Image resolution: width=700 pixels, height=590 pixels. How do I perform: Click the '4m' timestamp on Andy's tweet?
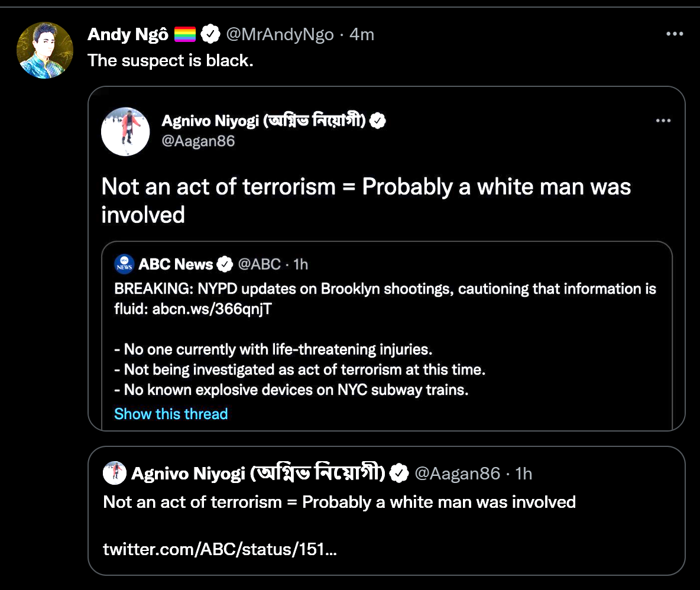tap(362, 35)
